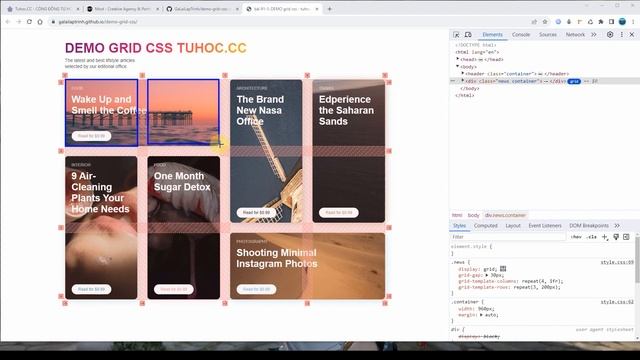This screenshot has height=360, width=640.
Task: Click the styles Filter input field
Action: tap(508, 237)
